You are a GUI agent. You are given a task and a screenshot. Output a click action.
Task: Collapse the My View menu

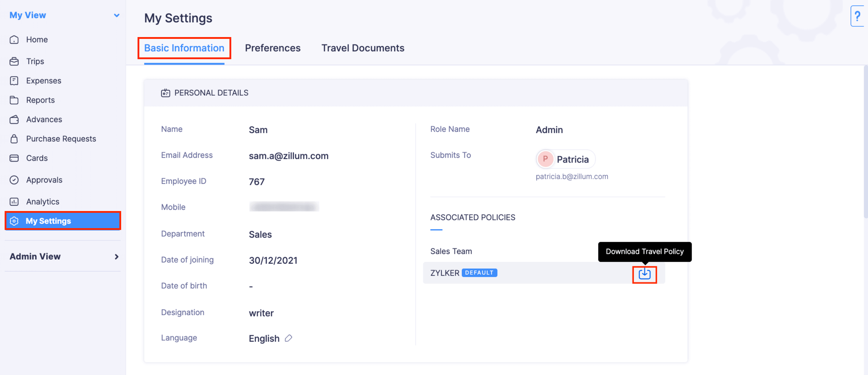(116, 15)
